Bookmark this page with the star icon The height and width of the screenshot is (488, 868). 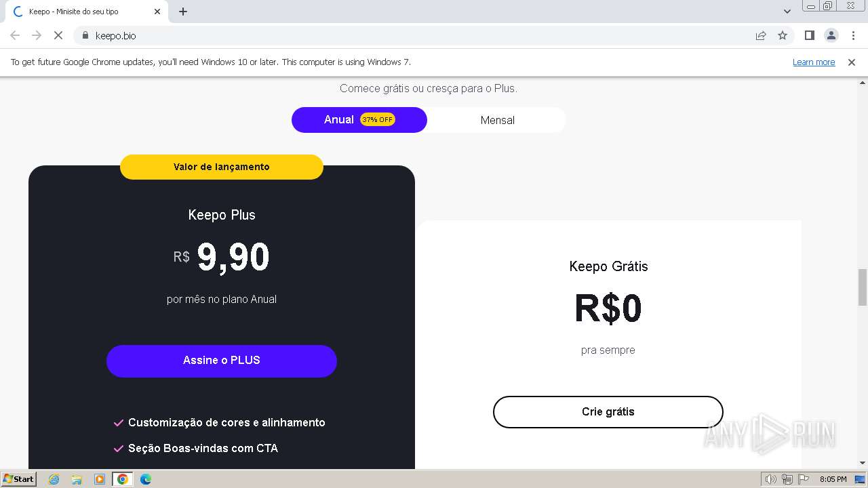(783, 35)
